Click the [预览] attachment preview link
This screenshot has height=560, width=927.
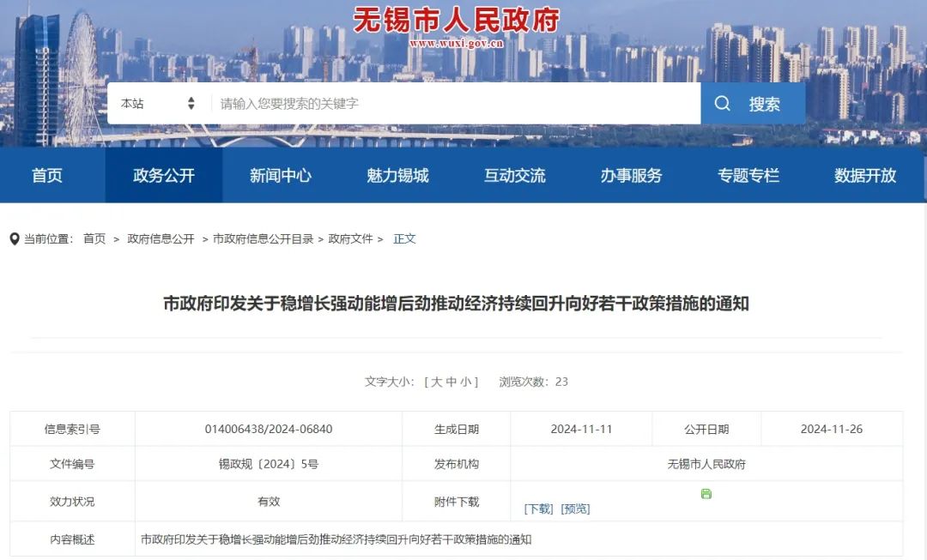pos(575,509)
